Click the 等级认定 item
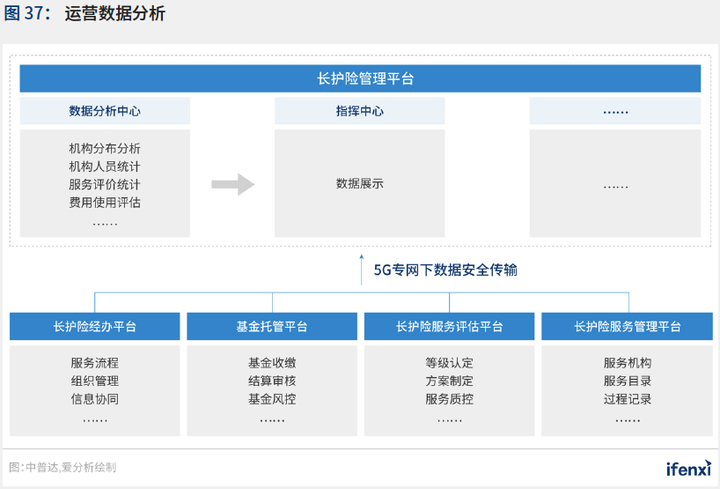The height and width of the screenshot is (489, 720). pyautogui.click(x=449, y=363)
